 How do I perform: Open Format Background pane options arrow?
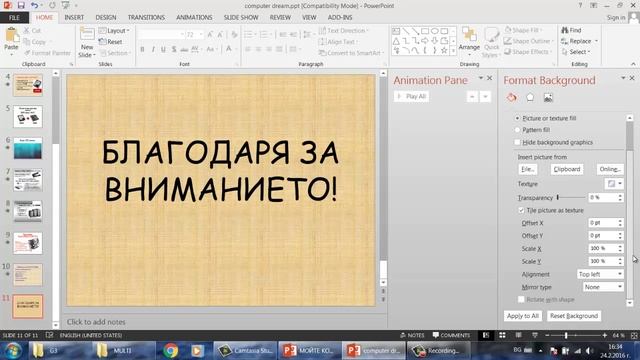pos(623,78)
